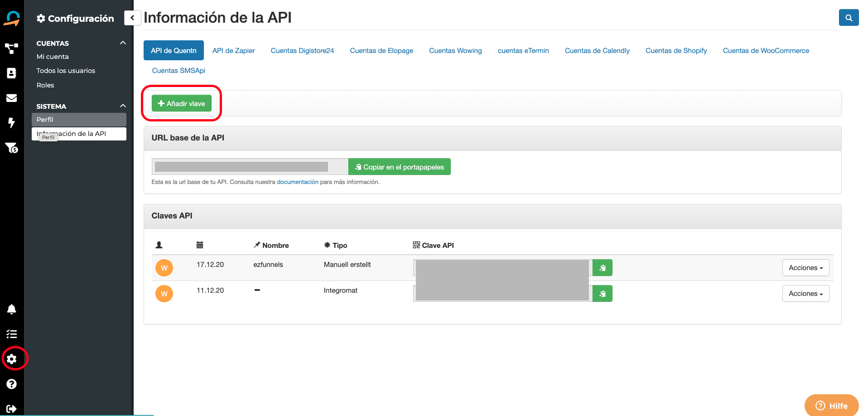Open the notifications bell icon
The height and width of the screenshot is (416, 868).
pos(12,309)
